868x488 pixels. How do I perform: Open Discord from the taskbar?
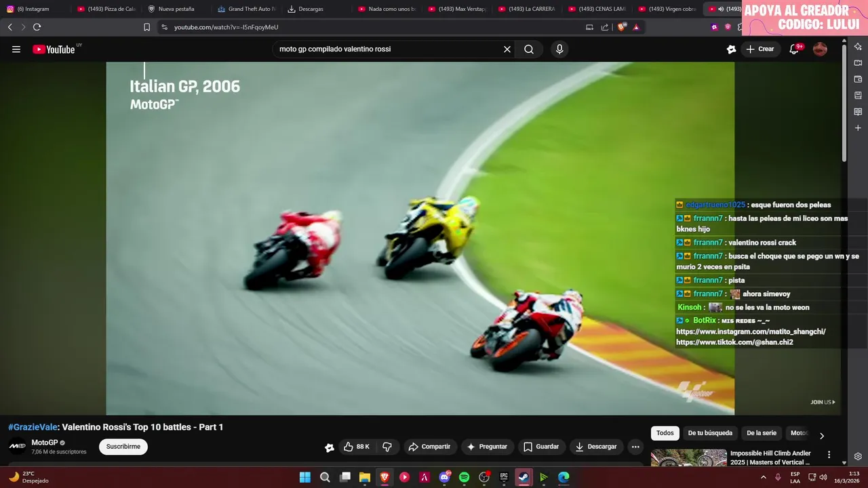445,477
